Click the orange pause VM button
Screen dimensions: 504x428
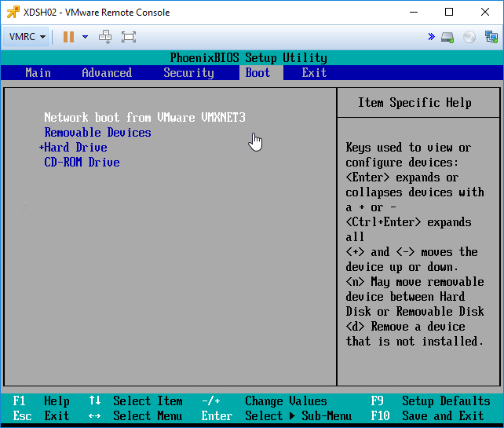coord(68,37)
